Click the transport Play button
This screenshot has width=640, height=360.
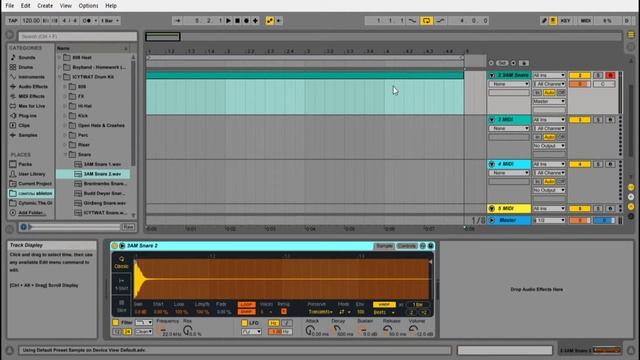coord(229,20)
